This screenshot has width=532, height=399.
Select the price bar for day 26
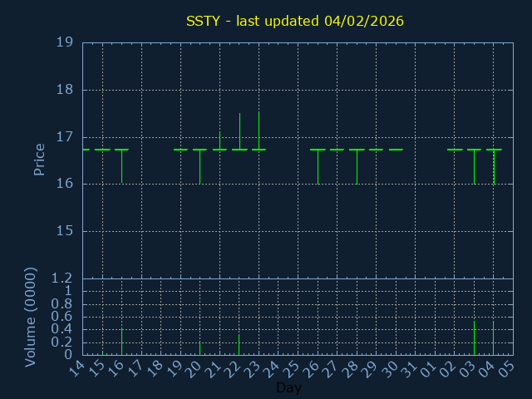point(318,166)
